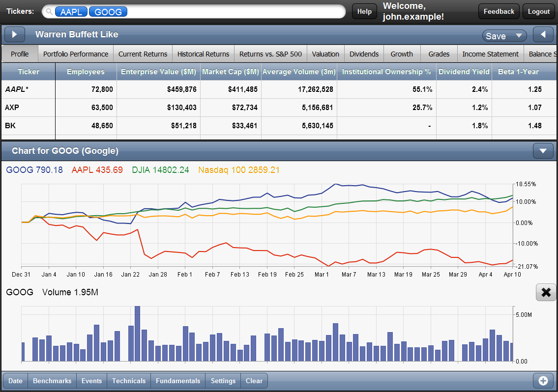558x392 pixels.
Task: Click AAPL institutional ownership 55.1%
Action: pos(422,89)
